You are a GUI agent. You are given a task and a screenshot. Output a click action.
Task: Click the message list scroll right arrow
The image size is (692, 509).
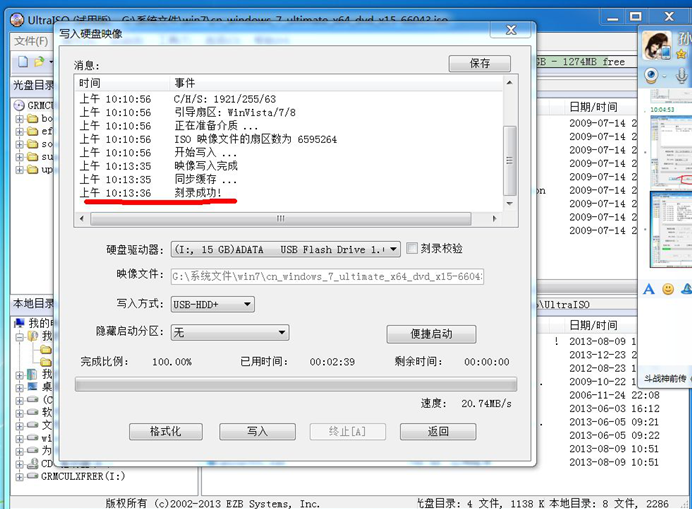494,219
